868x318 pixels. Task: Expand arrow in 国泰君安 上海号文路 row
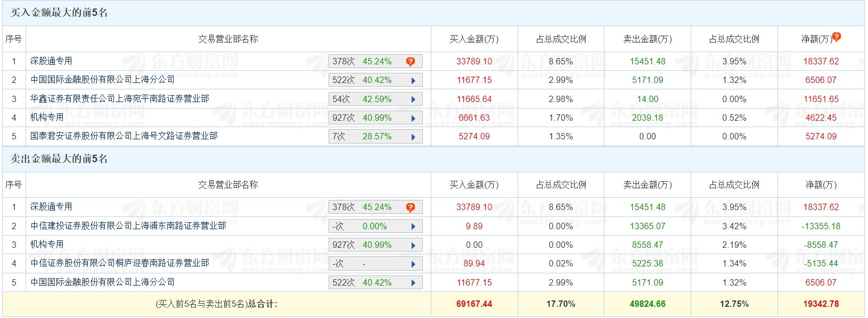click(413, 137)
